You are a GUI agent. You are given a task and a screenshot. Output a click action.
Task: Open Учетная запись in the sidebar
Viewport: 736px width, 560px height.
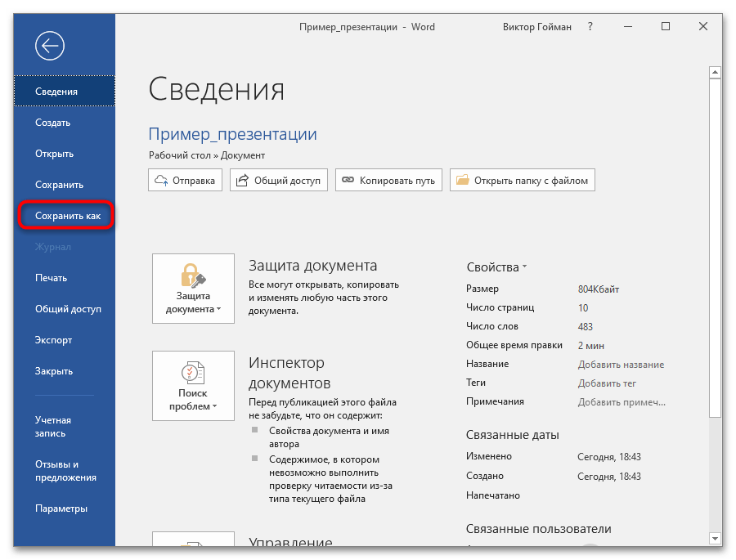[65, 427]
